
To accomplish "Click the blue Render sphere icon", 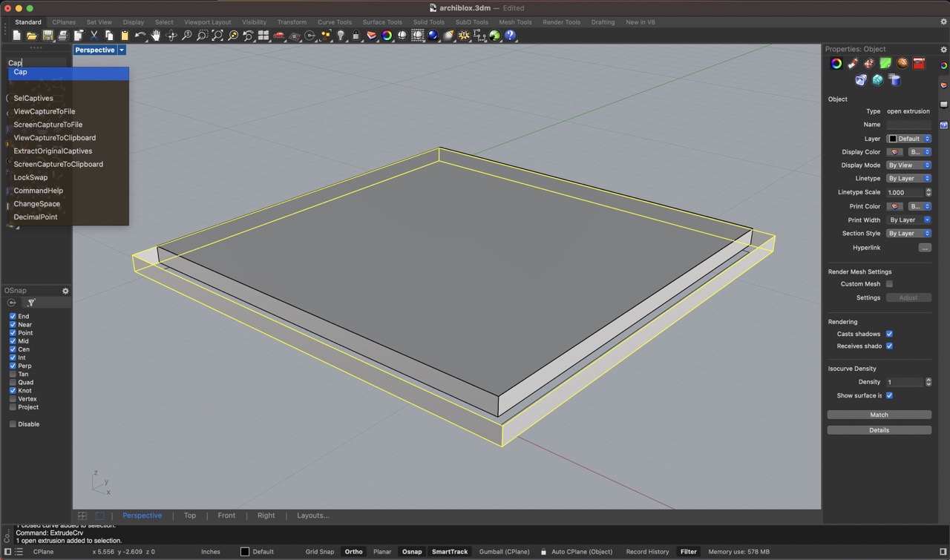I will point(433,36).
